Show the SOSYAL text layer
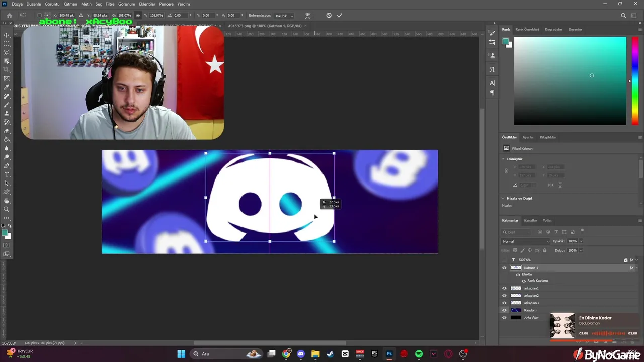This screenshot has width=644, height=362. click(x=504, y=260)
